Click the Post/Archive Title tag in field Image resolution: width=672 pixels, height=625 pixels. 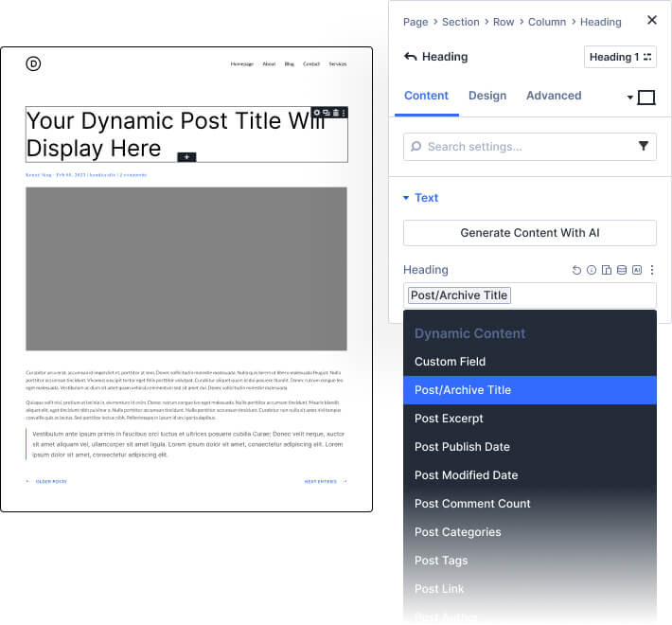click(459, 295)
